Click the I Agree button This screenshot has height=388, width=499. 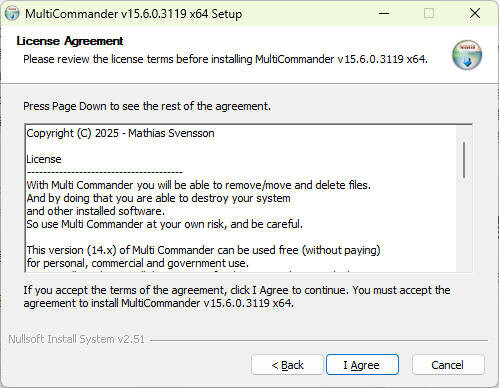(362, 365)
